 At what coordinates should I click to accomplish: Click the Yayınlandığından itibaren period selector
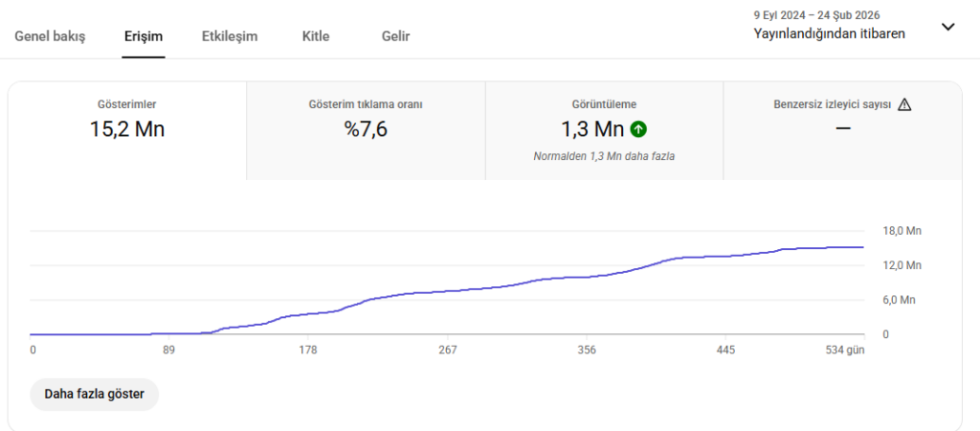(829, 34)
